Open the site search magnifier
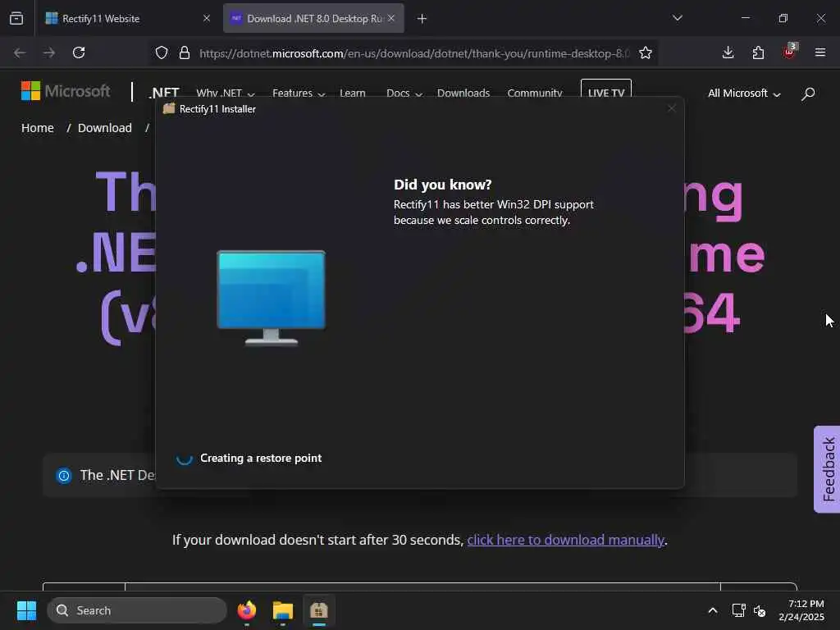Screen dimensions: 840x630 click(808, 94)
